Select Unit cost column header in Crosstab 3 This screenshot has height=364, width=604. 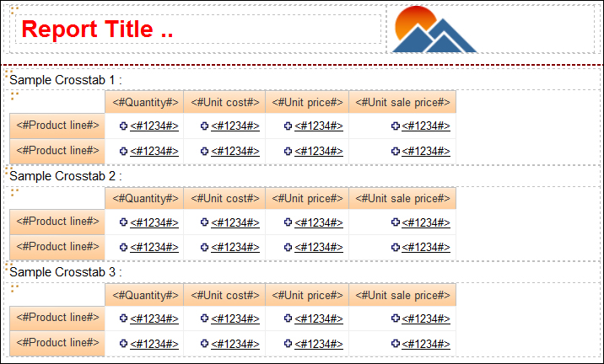[224, 295]
